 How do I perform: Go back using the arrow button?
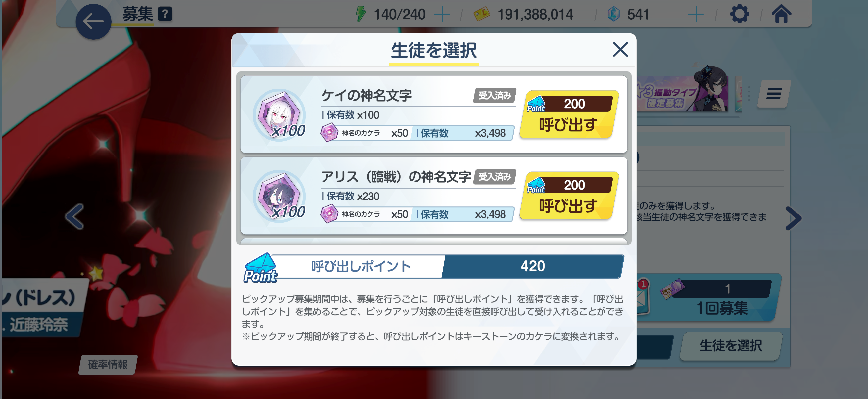pos(93,22)
